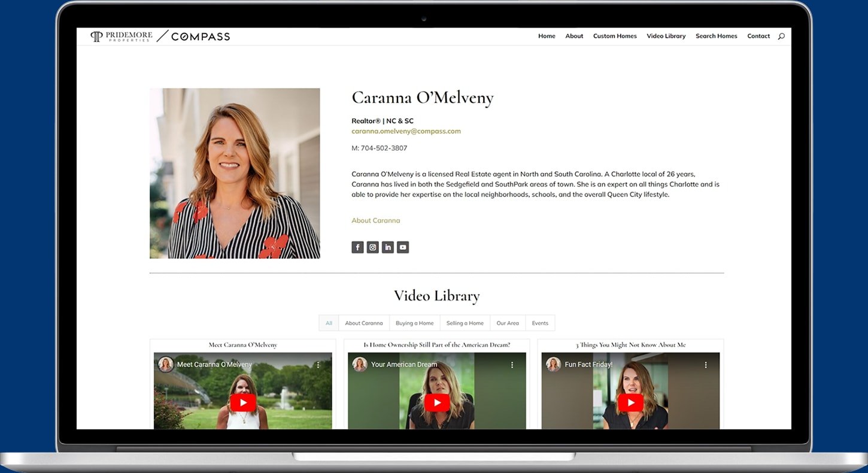Play the Your American Dream video

coord(437,402)
